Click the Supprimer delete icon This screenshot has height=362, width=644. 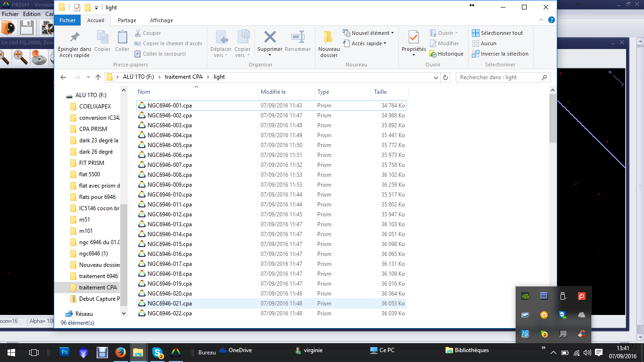[x=270, y=38]
